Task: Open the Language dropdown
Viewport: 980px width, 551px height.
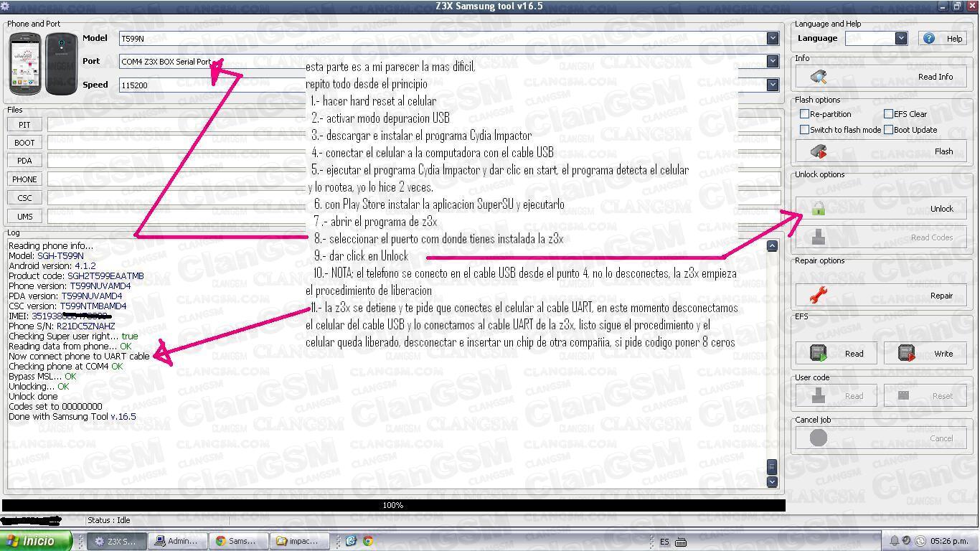Action: (x=901, y=39)
